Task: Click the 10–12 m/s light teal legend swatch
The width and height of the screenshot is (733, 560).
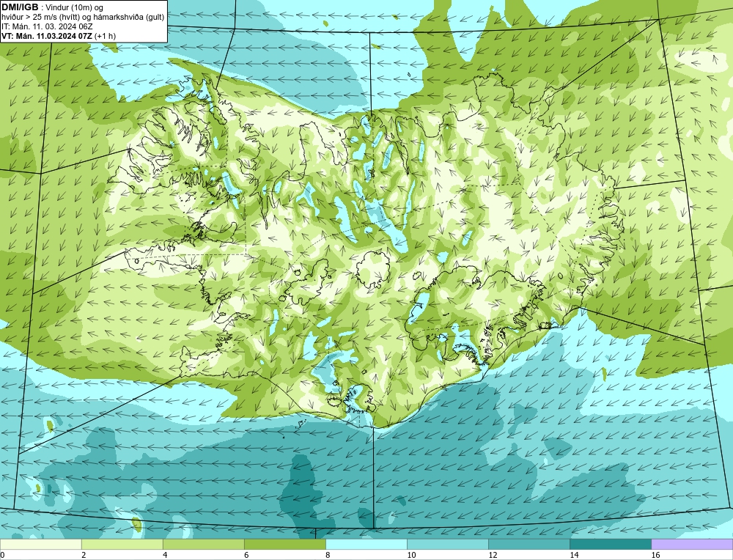Action: pos(447,544)
